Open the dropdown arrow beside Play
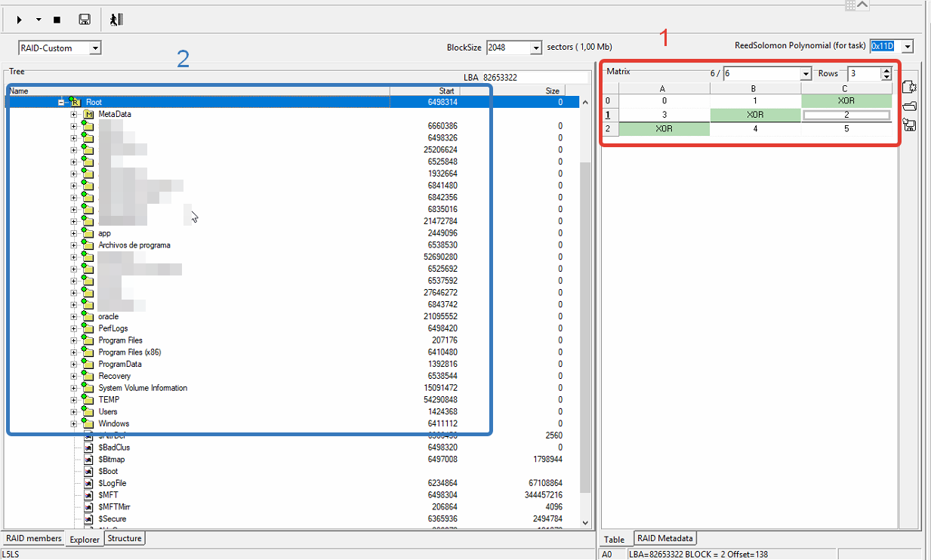 38,20
